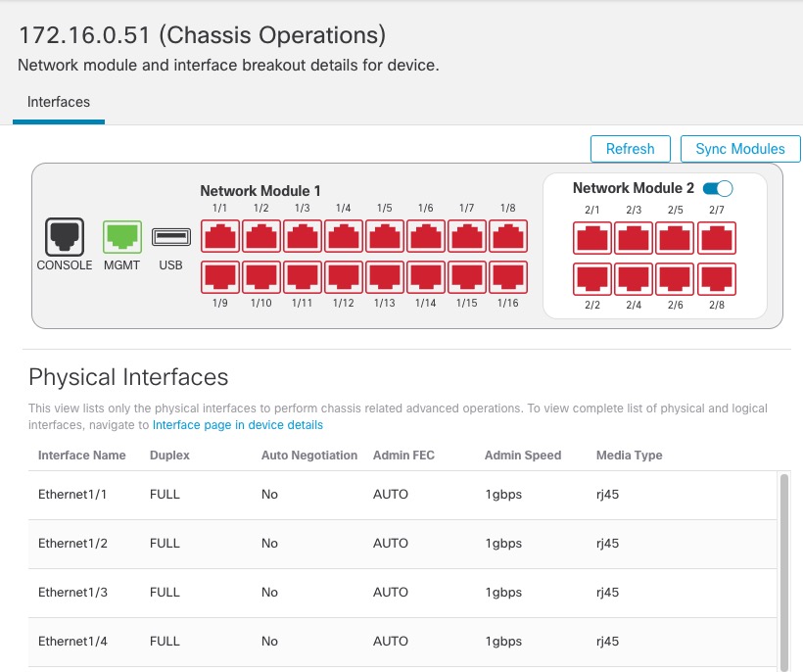Select port 1/1 on Network Module 1
The height and width of the screenshot is (672, 803).
pyautogui.click(x=219, y=237)
